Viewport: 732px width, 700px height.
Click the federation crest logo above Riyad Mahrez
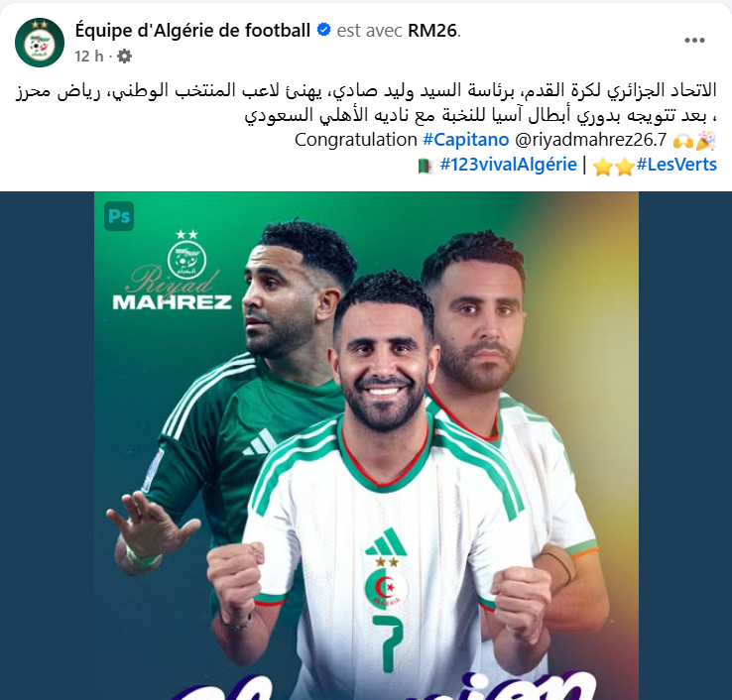[186, 254]
